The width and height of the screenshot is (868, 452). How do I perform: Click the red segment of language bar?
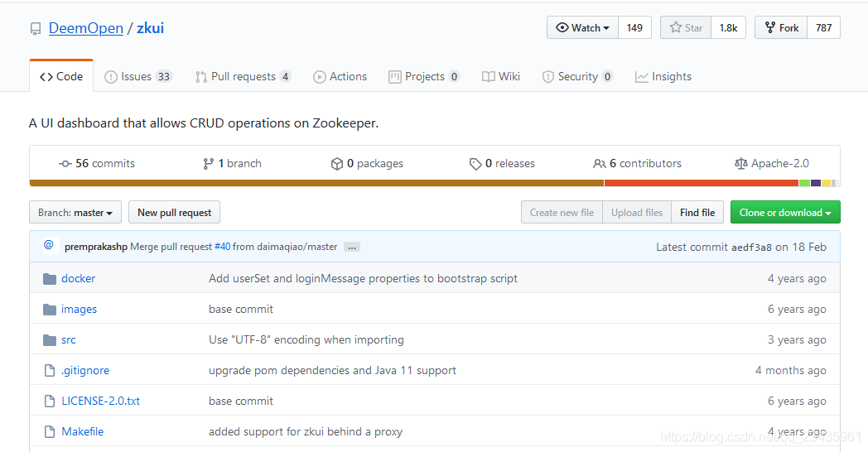[702, 183]
